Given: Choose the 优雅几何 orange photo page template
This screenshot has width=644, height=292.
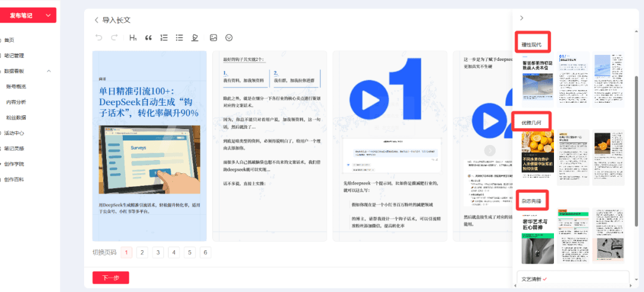Looking at the screenshot, I should click(x=608, y=157).
